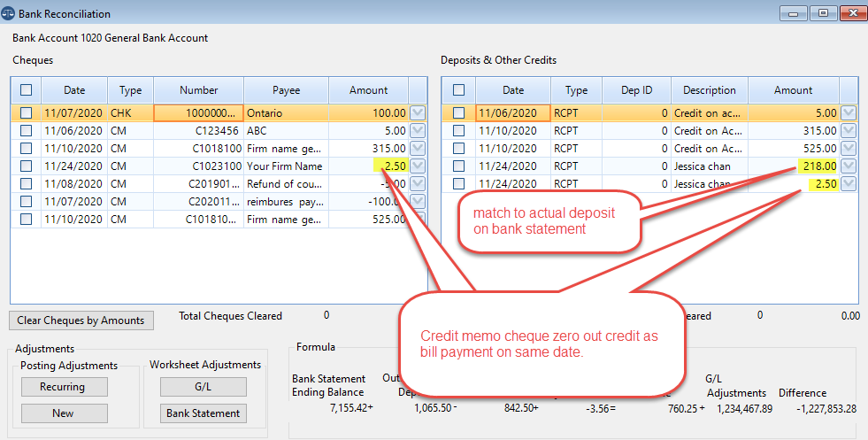Viewport: 868px width, 440px height.
Task: Check the reimbures pay... cheque row
Action: point(26,202)
